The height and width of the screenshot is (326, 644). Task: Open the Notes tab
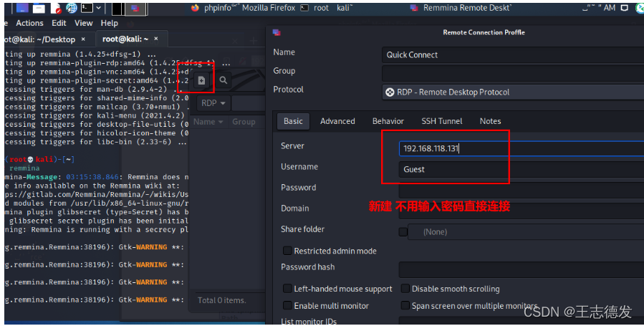point(491,121)
